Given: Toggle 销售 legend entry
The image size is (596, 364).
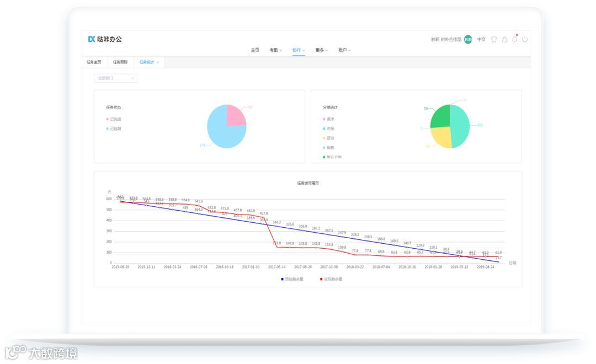Looking at the screenshot, I should tap(329, 148).
